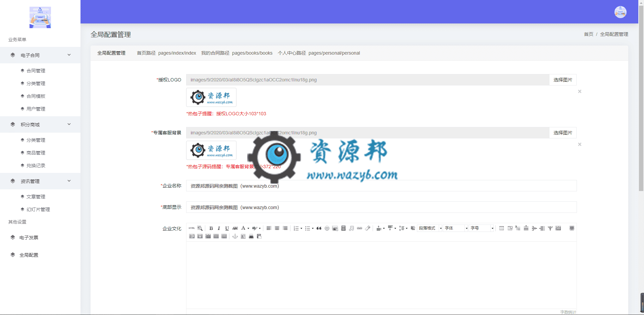This screenshot has width=644, height=315.
Task: Toggle underline formatting
Action: [x=227, y=228]
